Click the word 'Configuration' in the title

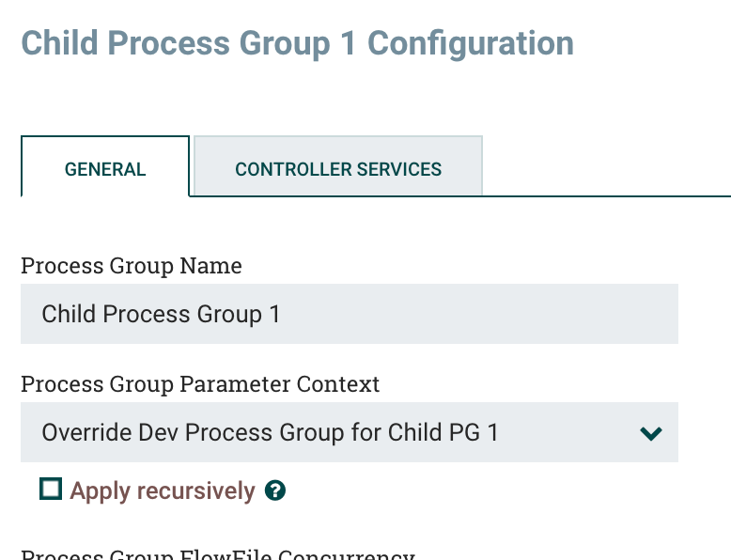[x=470, y=43]
